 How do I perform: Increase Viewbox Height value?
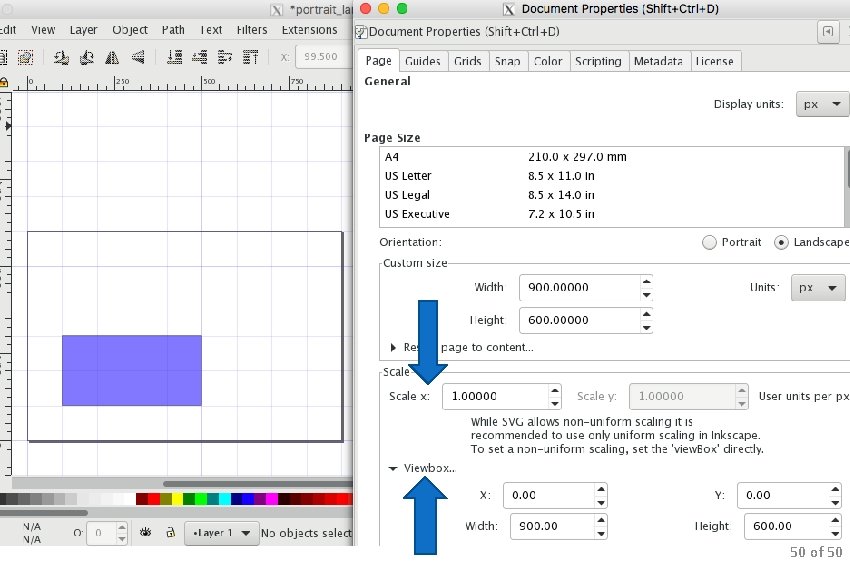(x=835, y=520)
